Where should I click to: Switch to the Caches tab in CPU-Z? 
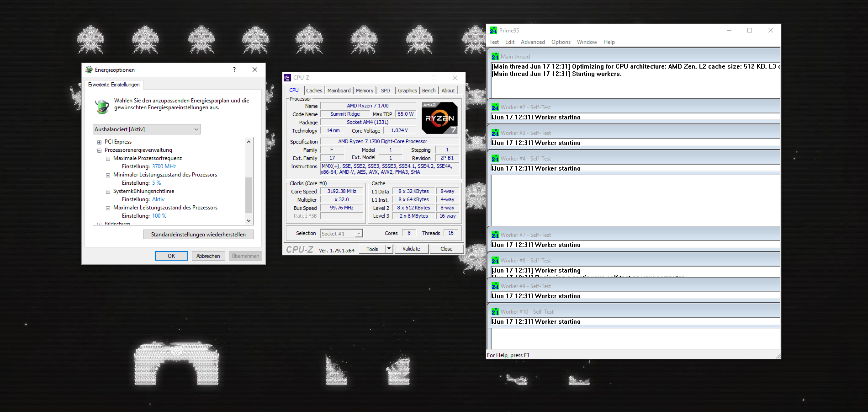pyautogui.click(x=314, y=91)
